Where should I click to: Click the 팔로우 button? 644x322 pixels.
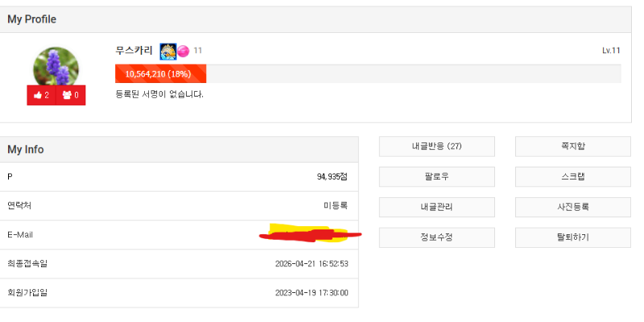(x=436, y=177)
